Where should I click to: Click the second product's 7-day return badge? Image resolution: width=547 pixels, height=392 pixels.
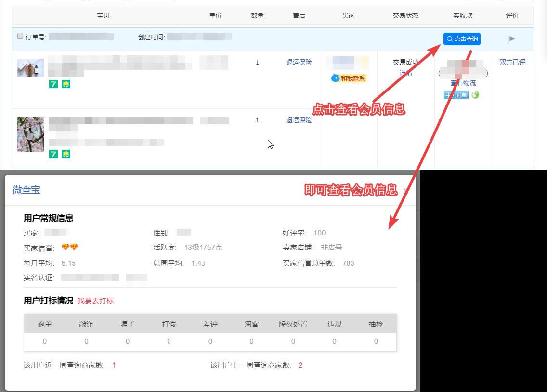coord(53,154)
